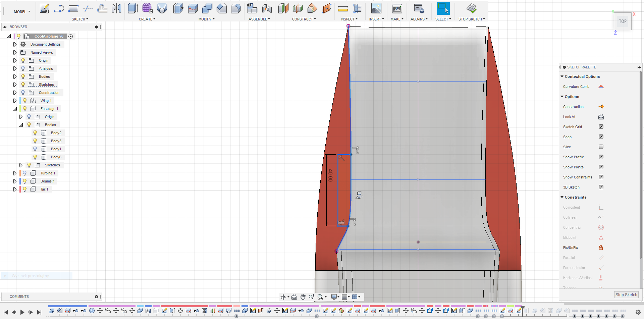The height and width of the screenshot is (319, 644).
Task: Click the Curvature Comb icon
Action: click(x=601, y=87)
